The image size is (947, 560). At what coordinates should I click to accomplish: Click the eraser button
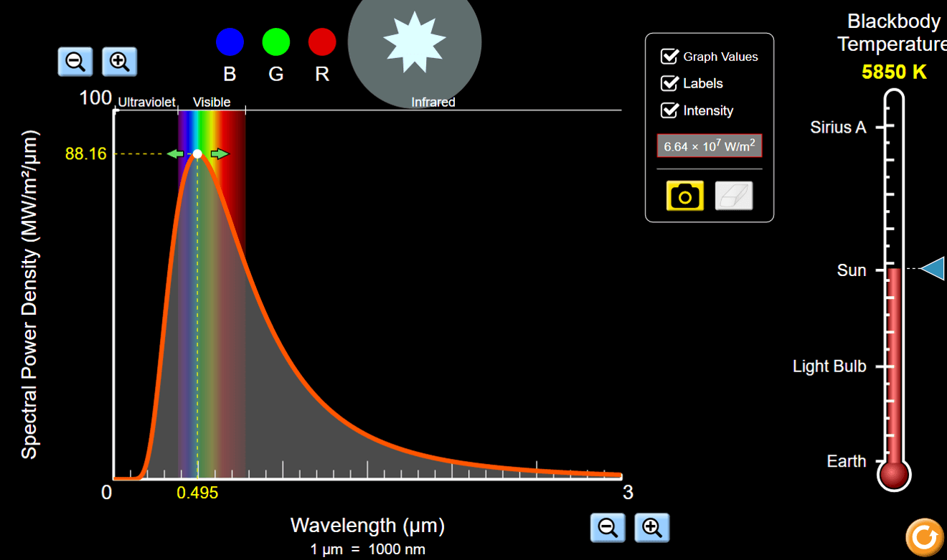click(x=733, y=196)
